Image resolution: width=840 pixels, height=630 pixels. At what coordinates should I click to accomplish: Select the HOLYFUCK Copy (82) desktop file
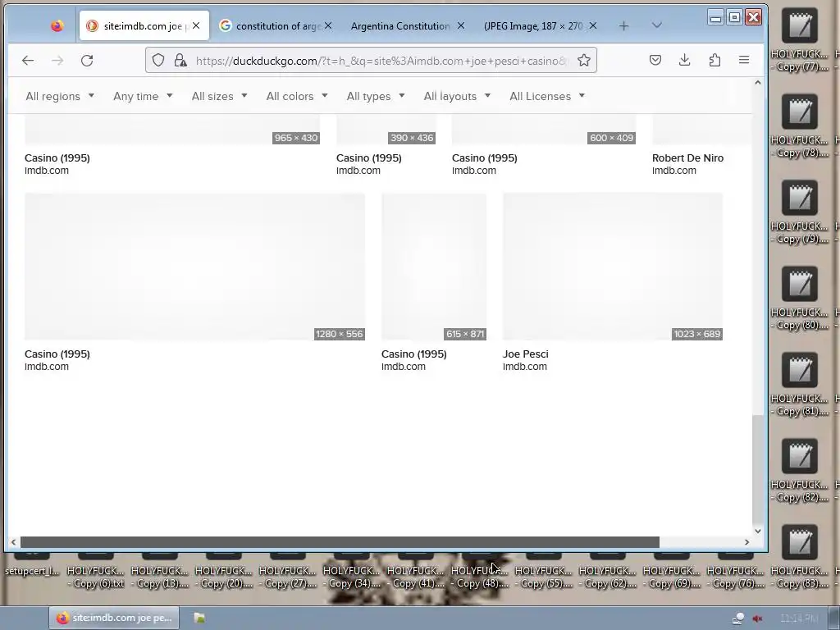click(x=799, y=471)
